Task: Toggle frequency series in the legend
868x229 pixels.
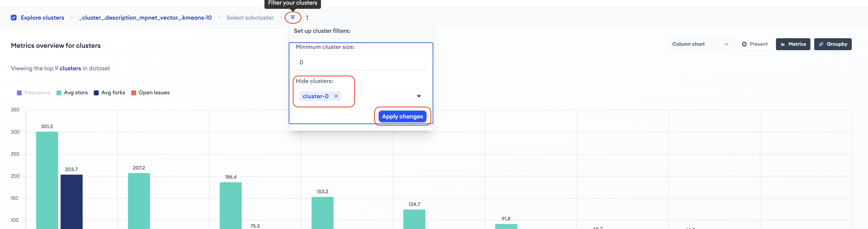Action: pyautogui.click(x=33, y=93)
